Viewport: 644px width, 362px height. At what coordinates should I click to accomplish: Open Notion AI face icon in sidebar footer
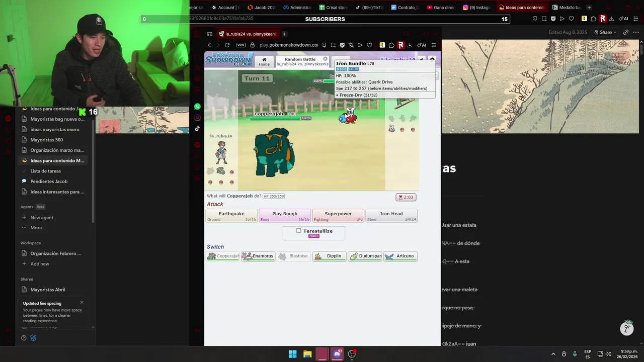click(33, 338)
